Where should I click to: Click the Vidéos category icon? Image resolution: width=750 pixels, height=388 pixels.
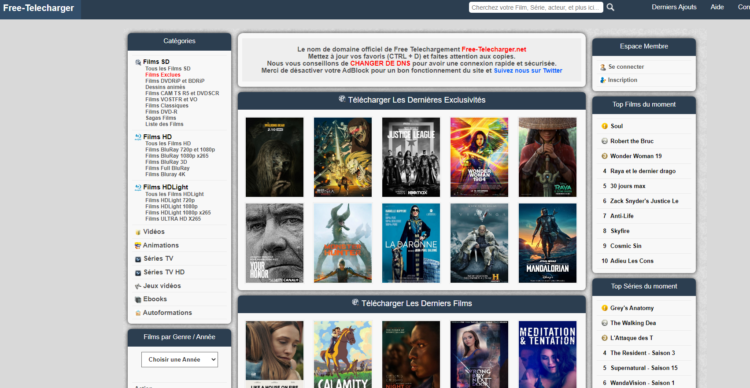(138, 232)
